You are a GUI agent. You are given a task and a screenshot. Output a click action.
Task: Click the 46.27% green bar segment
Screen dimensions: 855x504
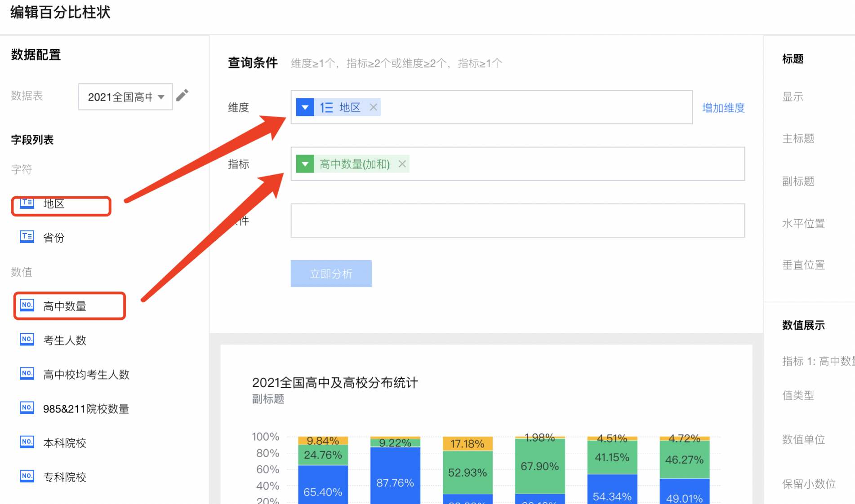(685, 460)
